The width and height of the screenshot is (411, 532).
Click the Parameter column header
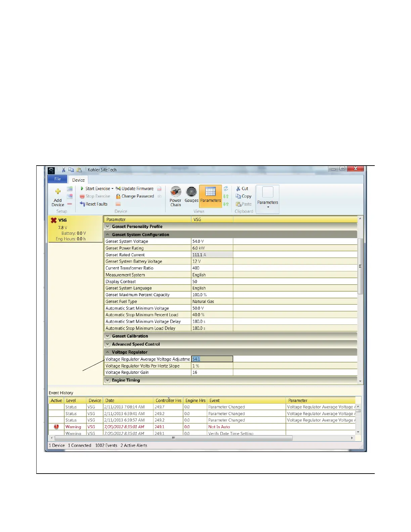coord(147,219)
